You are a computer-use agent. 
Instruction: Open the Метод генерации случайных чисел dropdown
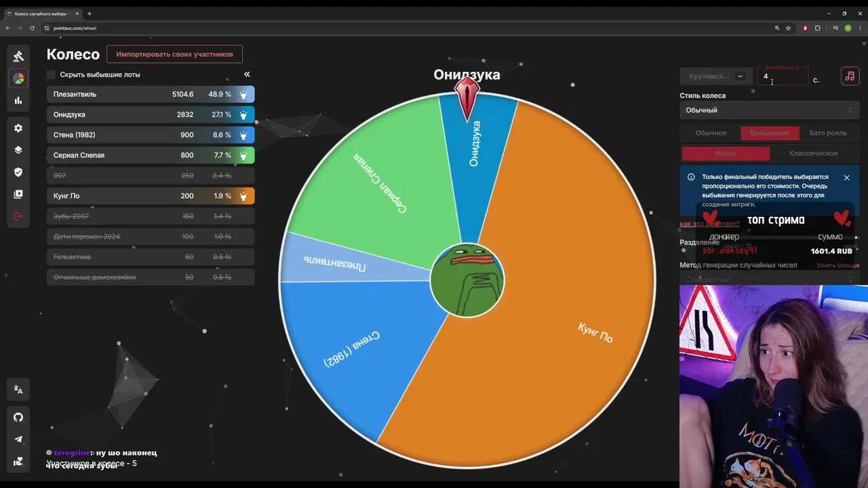click(x=769, y=279)
